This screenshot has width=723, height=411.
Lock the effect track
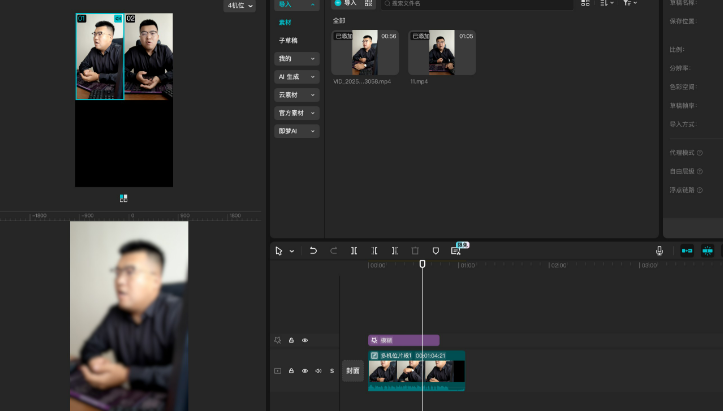point(291,340)
